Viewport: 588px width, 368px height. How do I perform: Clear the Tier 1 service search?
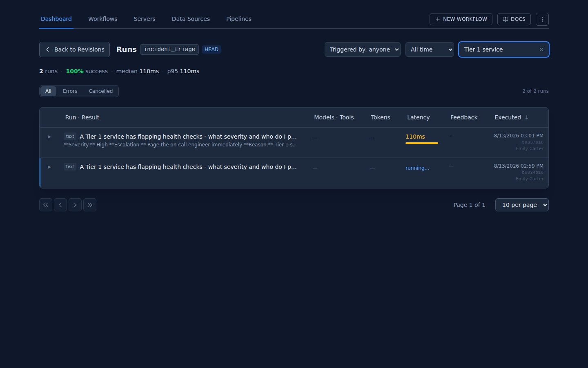pos(541,49)
